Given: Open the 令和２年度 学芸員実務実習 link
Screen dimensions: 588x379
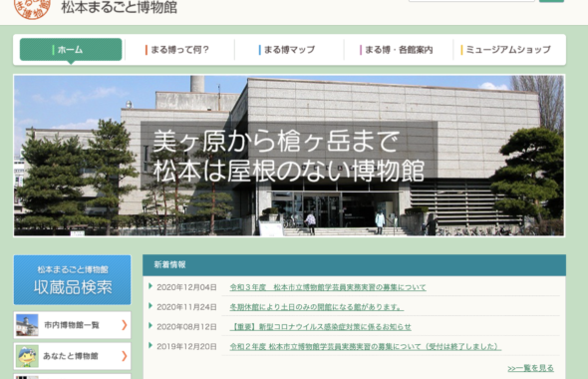Looking at the screenshot, I should (365, 347).
